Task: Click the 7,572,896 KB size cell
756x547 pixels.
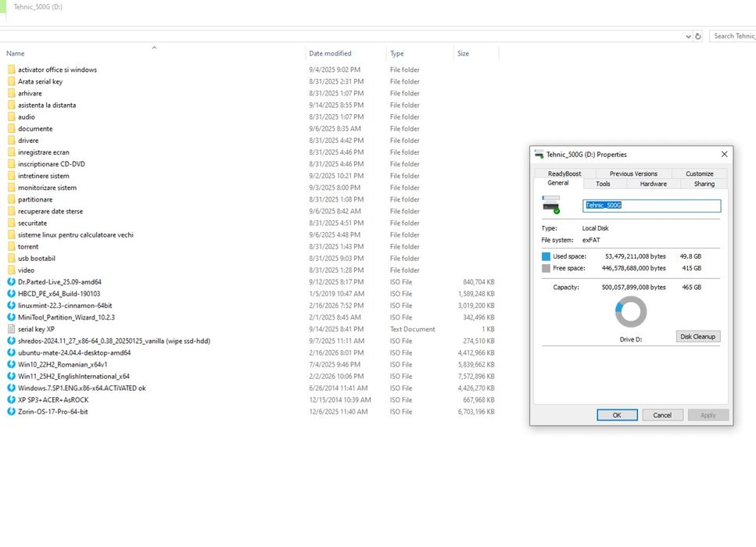Action: click(476, 377)
